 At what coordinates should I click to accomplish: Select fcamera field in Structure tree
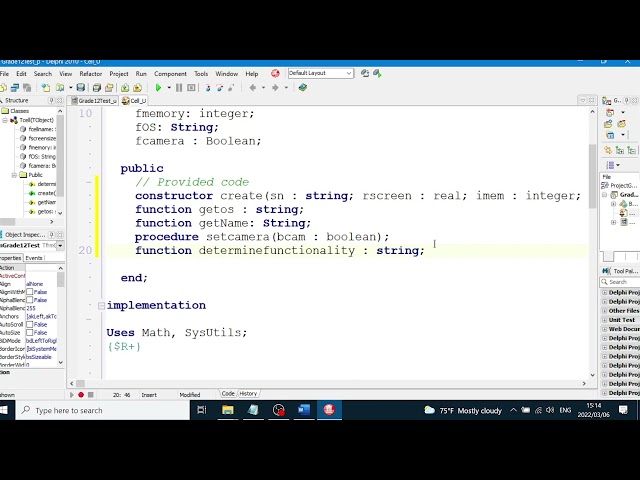pyautogui.click(x=38, y=166)
